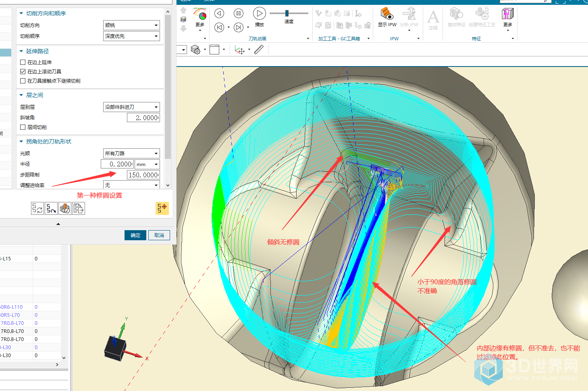Open the 切削顺序 dropdown showing 深度优先
588x391 pixels.
tap(131, 36)
